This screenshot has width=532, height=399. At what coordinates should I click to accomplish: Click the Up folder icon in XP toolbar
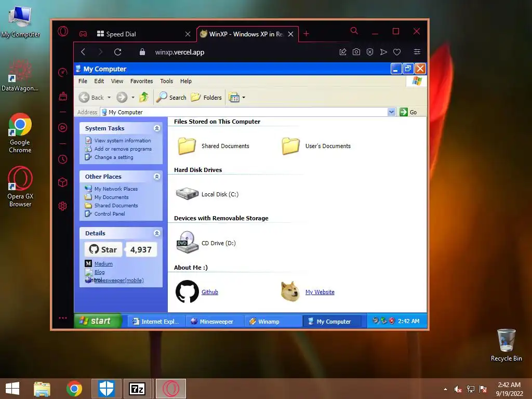[144, 97]
